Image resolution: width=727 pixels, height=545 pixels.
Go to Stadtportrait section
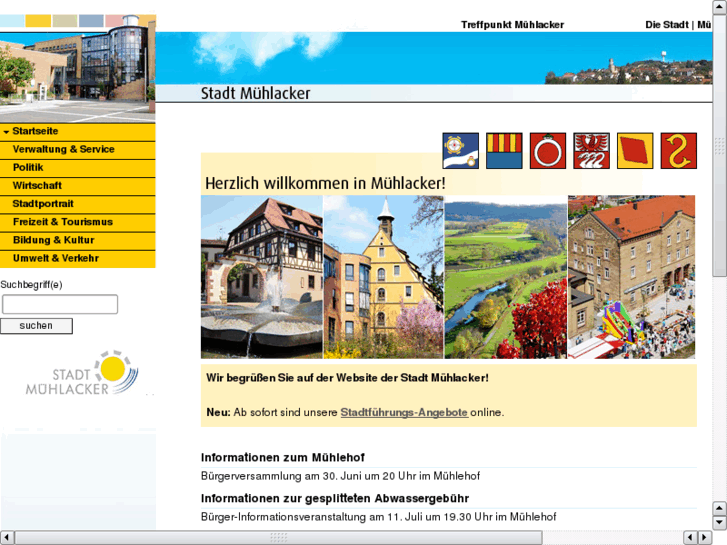pyautogui.click(x=77, y=204)
